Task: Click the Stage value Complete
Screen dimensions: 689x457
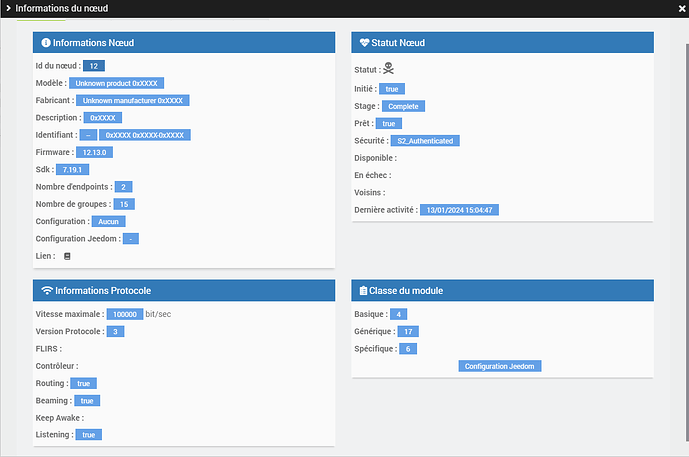Action: (x=403, y=106)
